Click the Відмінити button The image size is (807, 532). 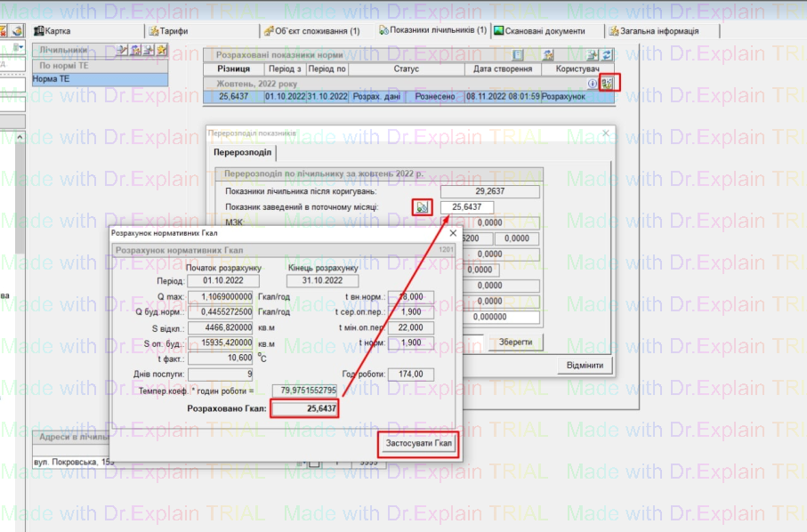coord(585,366)
